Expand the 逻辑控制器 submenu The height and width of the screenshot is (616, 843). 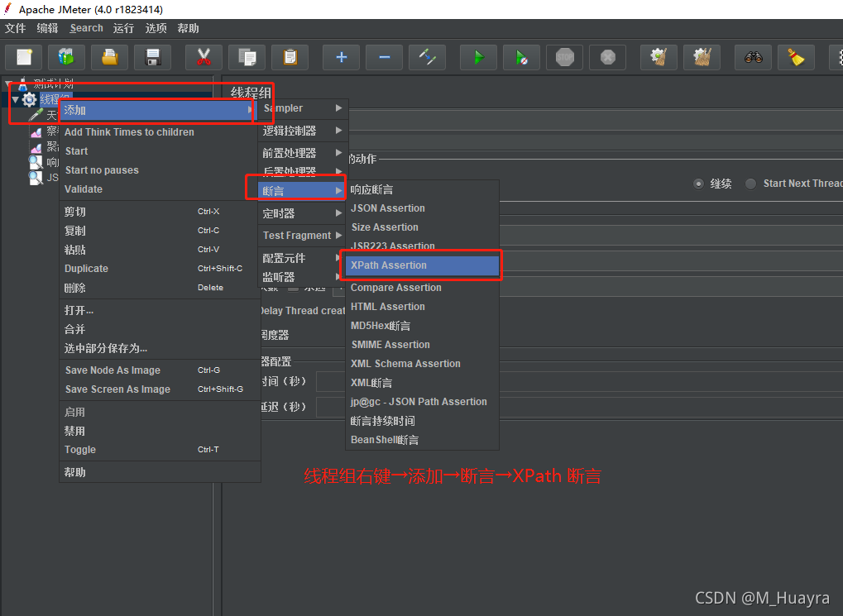tap(303, 131)
